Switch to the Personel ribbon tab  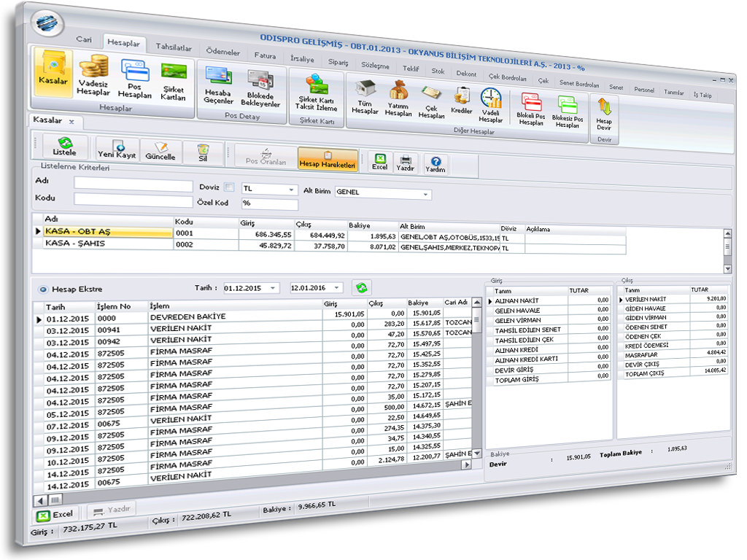click(x=644, y=90)
